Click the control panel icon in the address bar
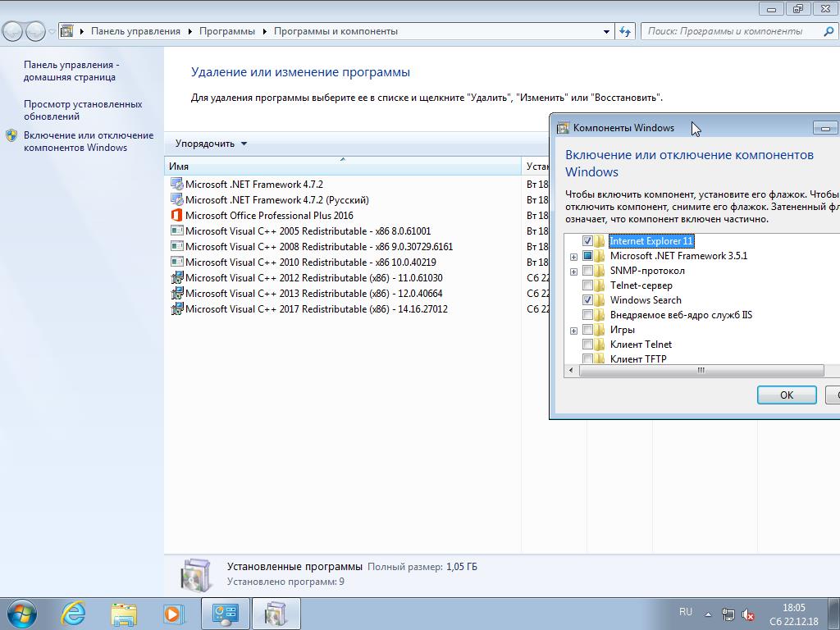840x630 pixels. 67,31
